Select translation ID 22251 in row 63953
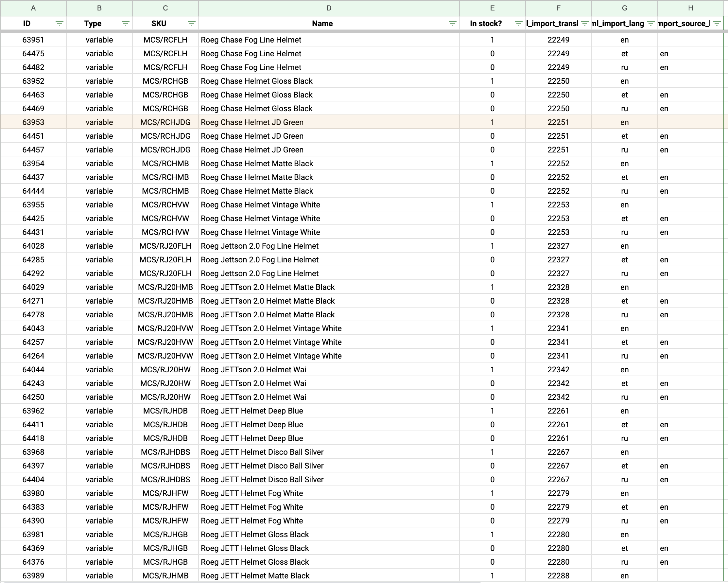728x583 pixels. pyautogui.click(x=559, y=122)
